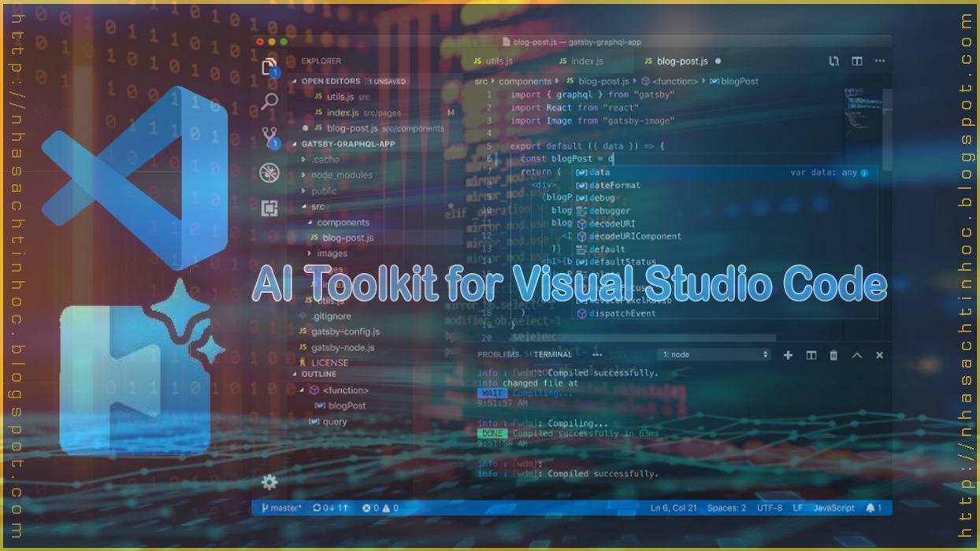The width and height of the screenshot is (980, 551).
Task: Click 'UTF-8' encoding in the status bar
Action: pyautogui.click(x=770, y=508)
